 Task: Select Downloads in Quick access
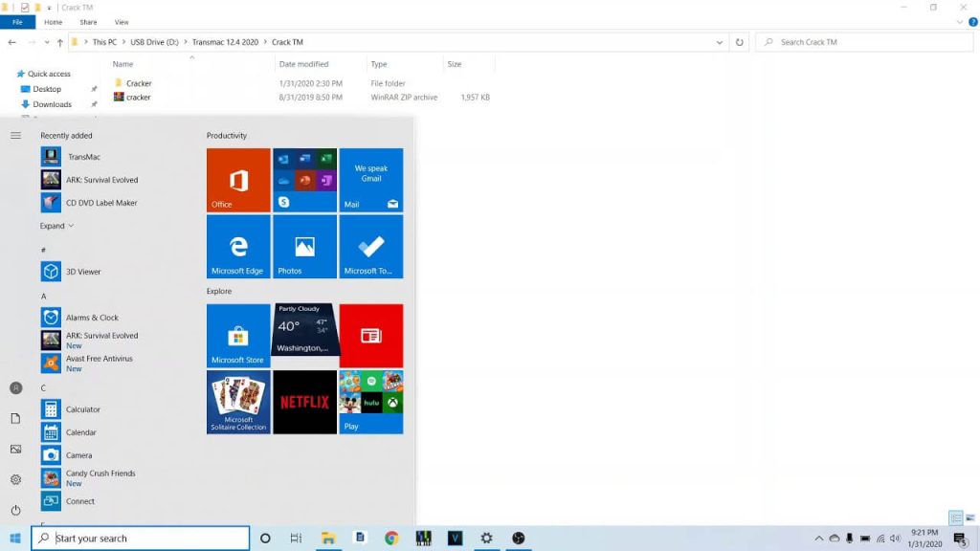tap(52, 104)
